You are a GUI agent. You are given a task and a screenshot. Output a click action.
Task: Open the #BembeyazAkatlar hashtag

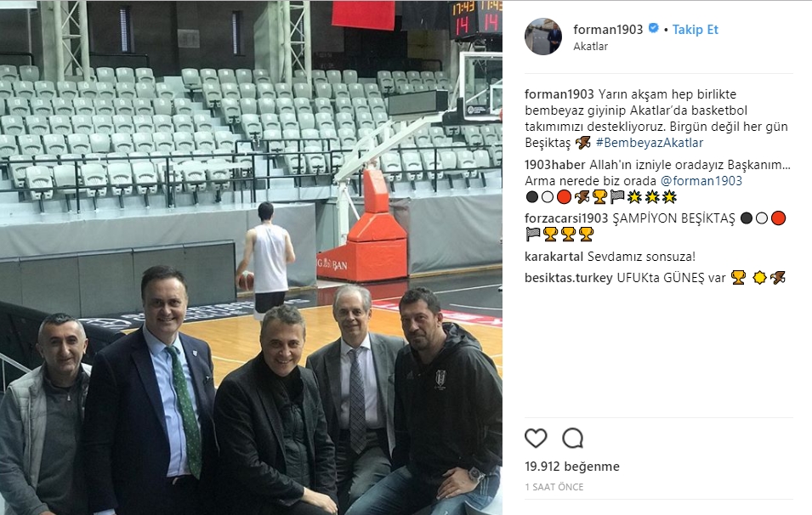(x=650, y=142)
